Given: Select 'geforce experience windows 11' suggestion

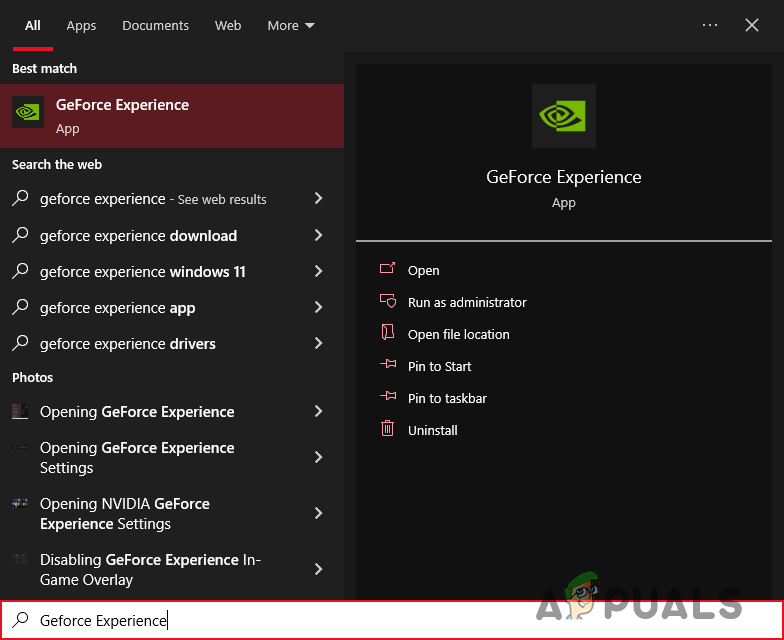Looking at the screenshot, I should point(172,271).
